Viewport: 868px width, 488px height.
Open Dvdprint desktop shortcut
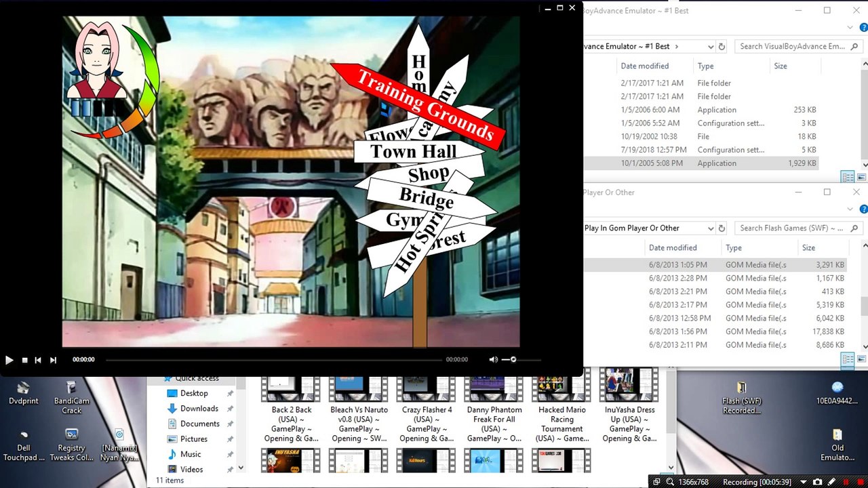(24, 393)
